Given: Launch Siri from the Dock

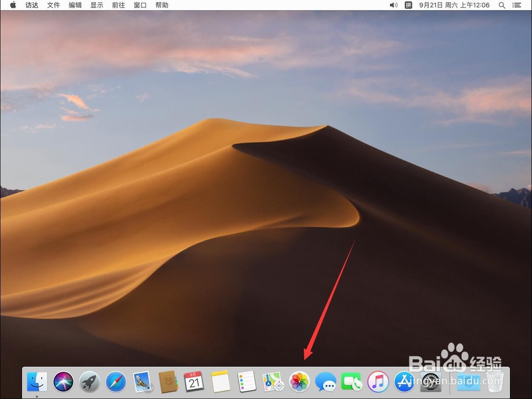Looking at the screenshot, I should coord(63,381).
